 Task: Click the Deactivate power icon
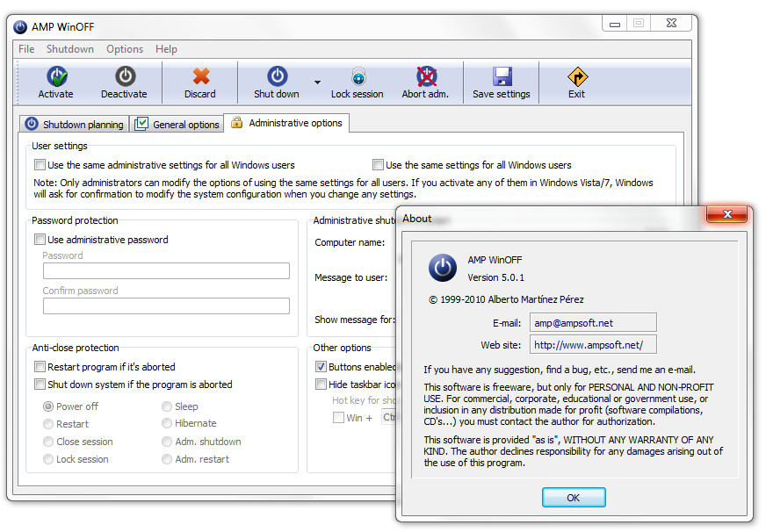[125, 76]
